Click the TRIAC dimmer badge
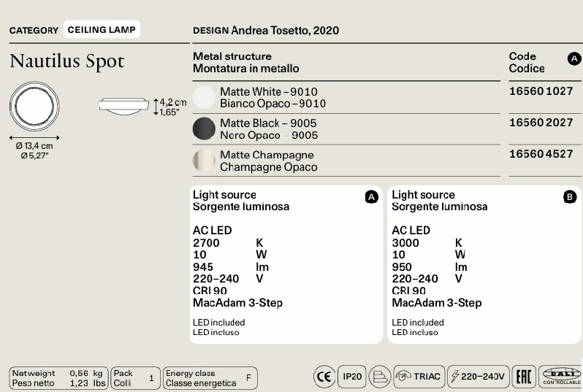The height and width of the screenshot is (392, 583). click(419, 377)
